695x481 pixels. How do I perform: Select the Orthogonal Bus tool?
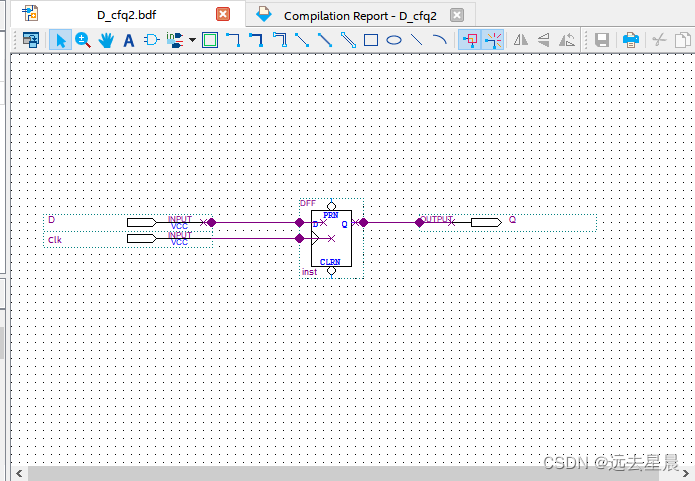click(256, 40)
